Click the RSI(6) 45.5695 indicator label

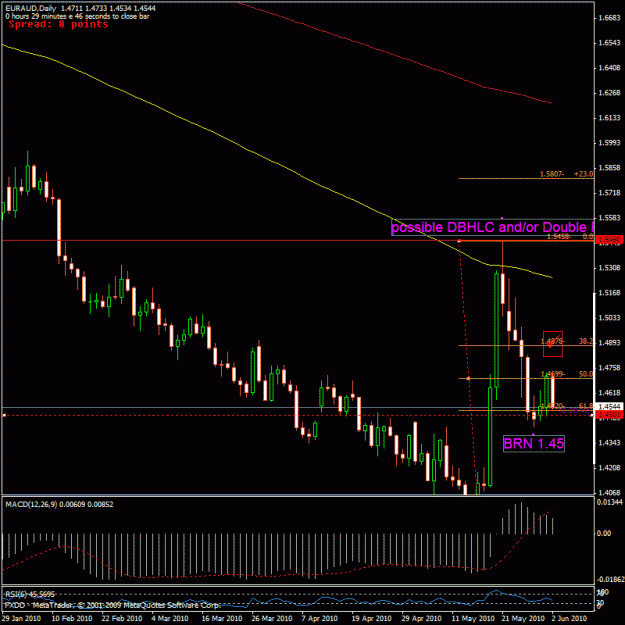click(x=30, y=594)
